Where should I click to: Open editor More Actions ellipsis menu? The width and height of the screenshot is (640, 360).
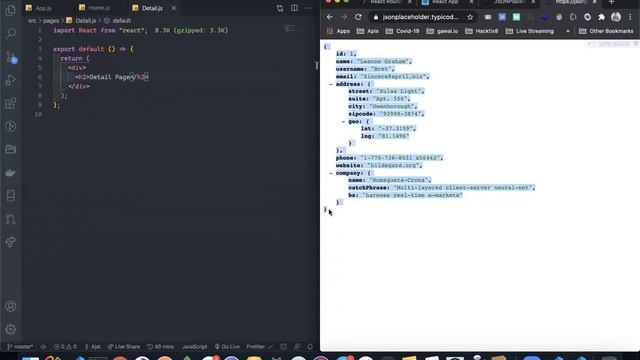click(x=309, y=8)
